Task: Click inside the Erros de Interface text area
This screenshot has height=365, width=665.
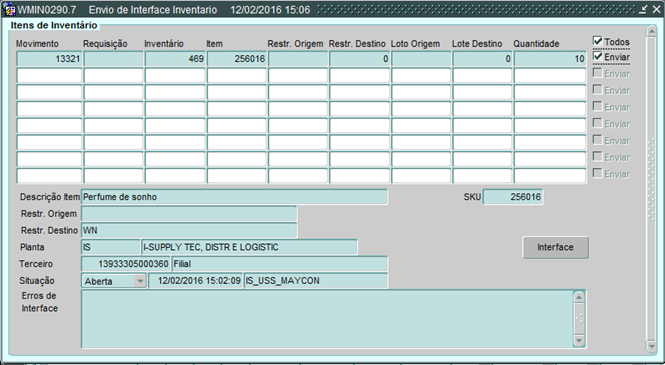Action: pos(327,319)
